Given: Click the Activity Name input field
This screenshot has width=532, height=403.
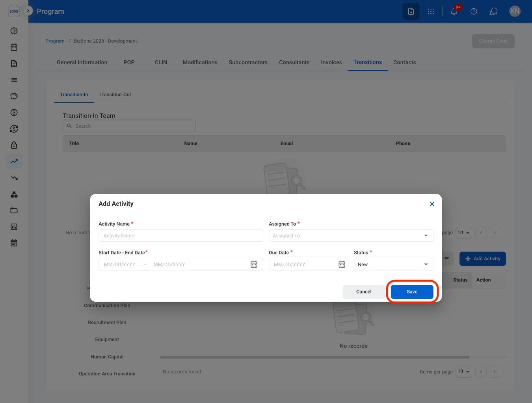Looking at the screenshot, I should (x=181, y=235).
